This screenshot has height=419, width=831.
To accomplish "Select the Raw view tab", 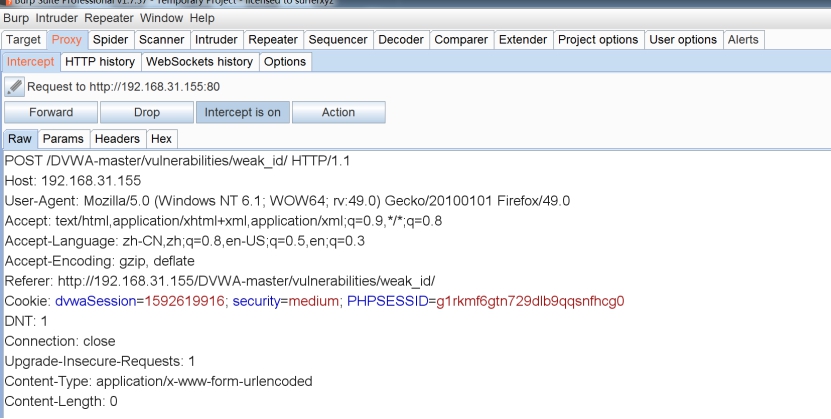I will click(x=20, y=139).
